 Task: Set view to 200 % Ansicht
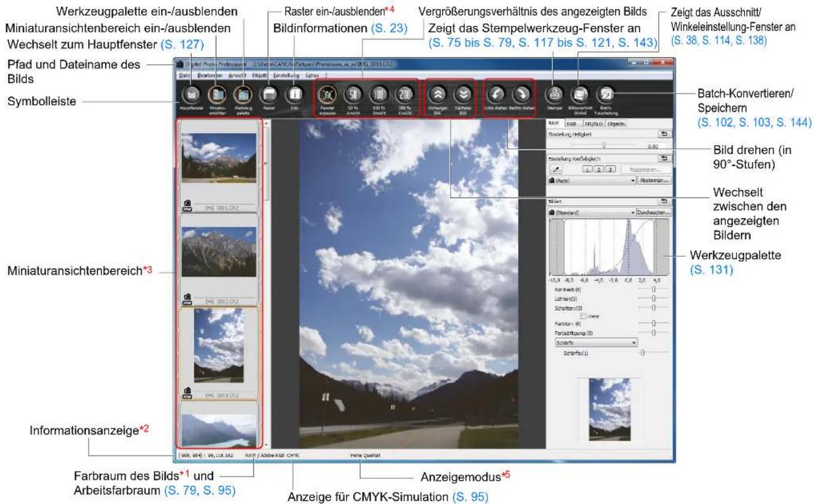click(x=404, y=94)
